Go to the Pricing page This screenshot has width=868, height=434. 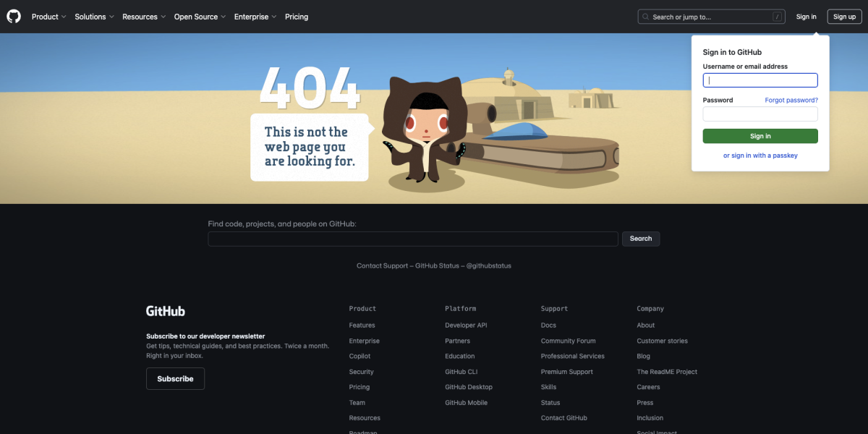pyautogui.click(x=297, y=17)
